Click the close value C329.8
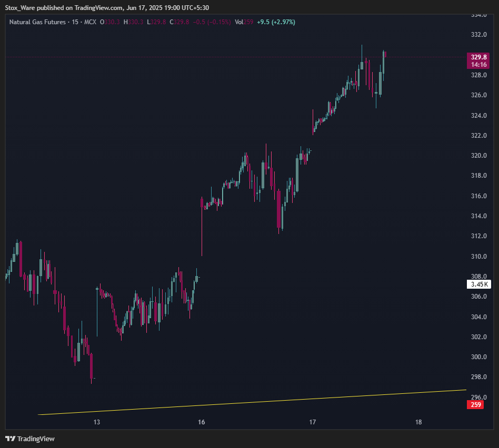Viewport: 499px width, 448px height. point(179,22)
